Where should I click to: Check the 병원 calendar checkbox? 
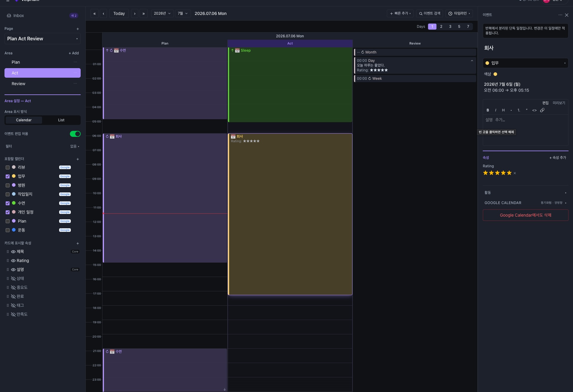pyautogui.click(x=8, y=185)
